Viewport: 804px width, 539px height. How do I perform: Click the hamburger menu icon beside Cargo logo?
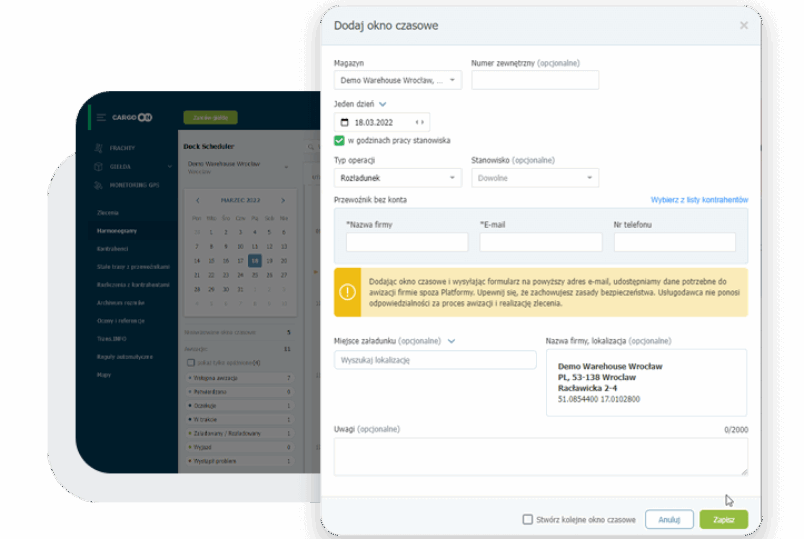(x=101, y=117)
